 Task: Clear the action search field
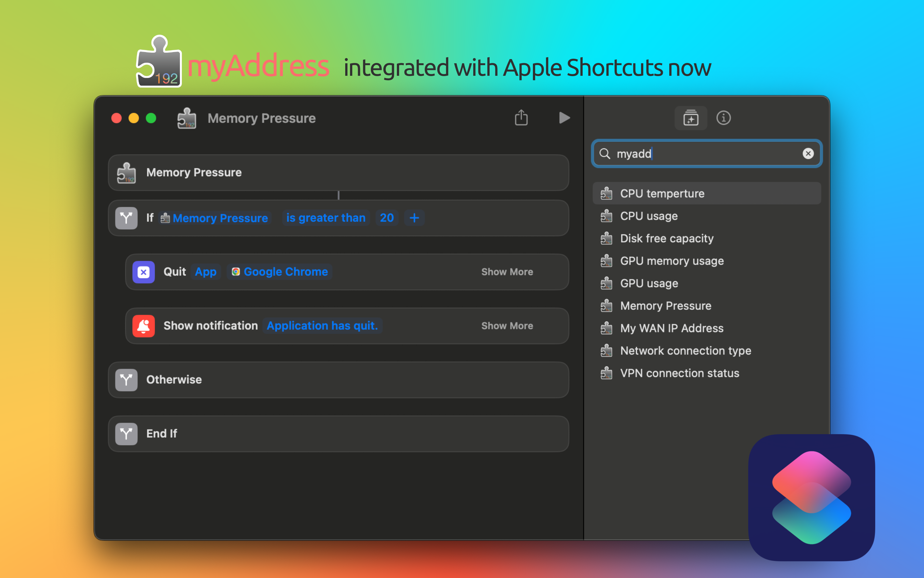click(x=808, y=153)
